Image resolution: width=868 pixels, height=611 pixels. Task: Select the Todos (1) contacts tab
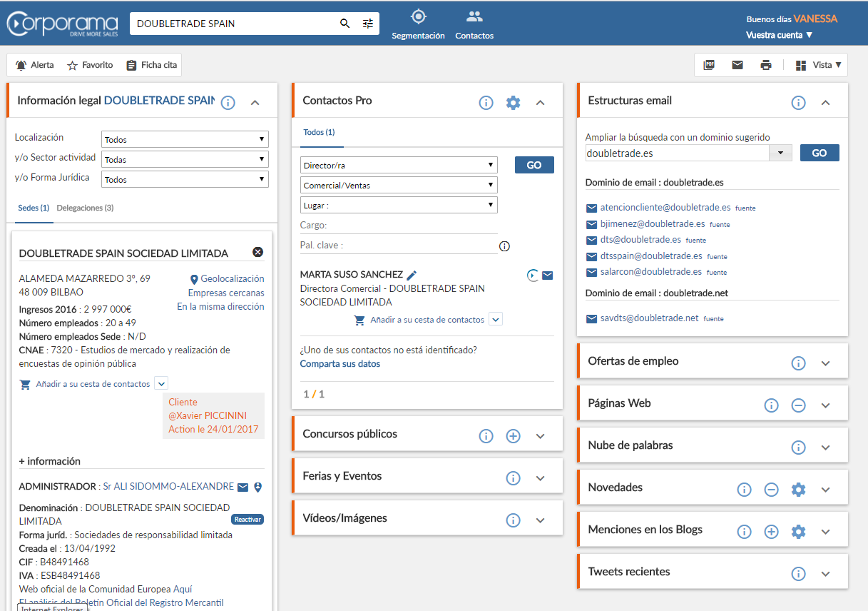tap(319, 132)
